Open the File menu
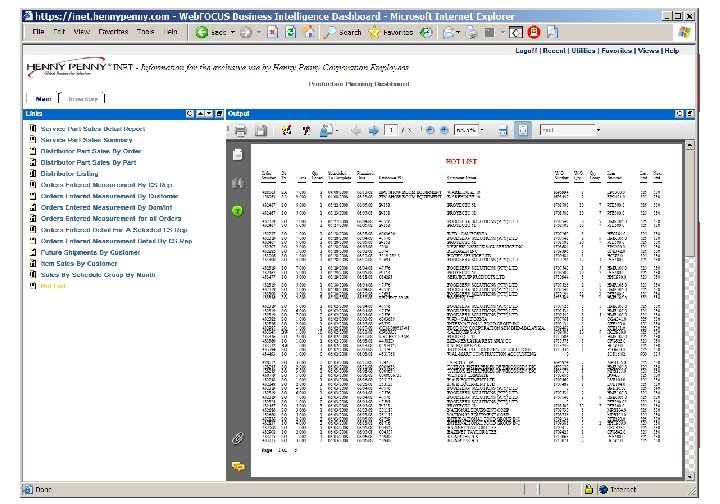Image resolution: width=720 pixels, height=504 pixels. click(x=38, y=32)
